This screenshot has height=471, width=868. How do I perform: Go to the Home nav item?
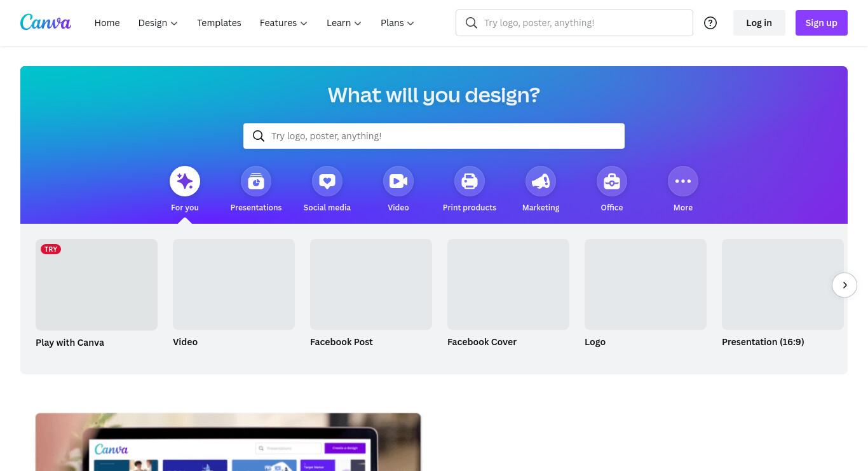point(107,23)
